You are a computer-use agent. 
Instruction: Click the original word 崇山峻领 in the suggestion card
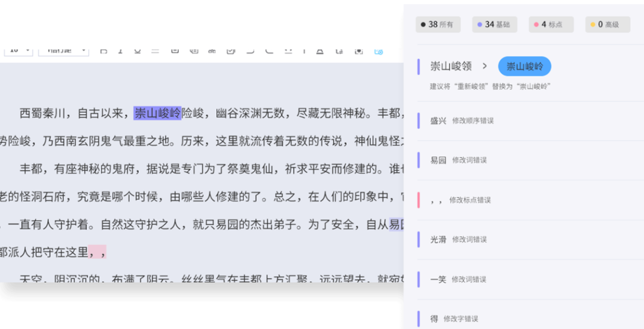tap(451, 66)
